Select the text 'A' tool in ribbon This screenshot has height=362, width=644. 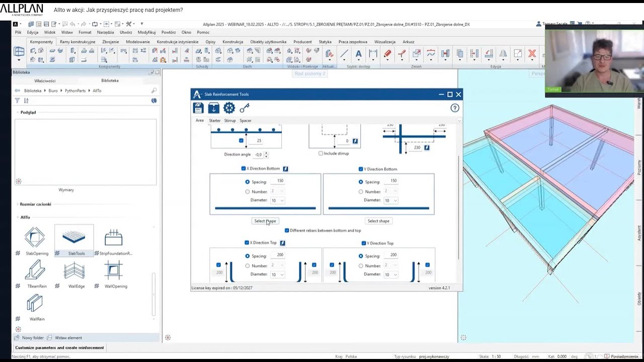pyautogui.click(x=358, y=54)
